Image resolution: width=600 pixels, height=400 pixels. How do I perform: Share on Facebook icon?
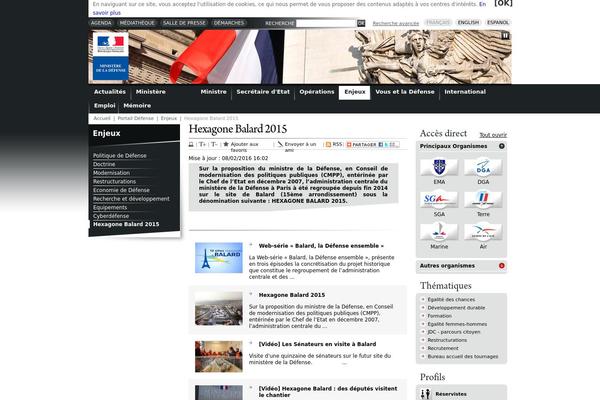[x=381, y=145]
